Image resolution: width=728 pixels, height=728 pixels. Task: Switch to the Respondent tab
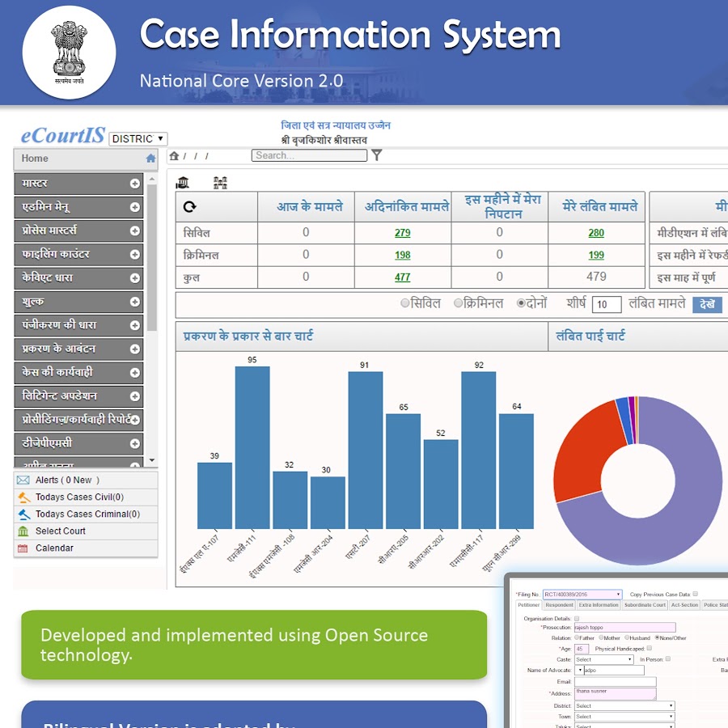click(559, 605)
